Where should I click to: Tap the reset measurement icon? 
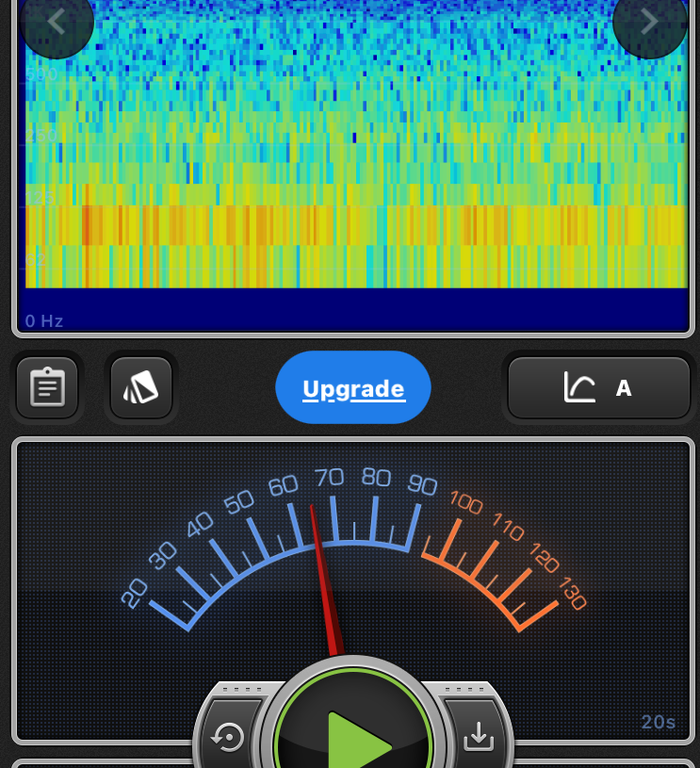click(229, 736)
